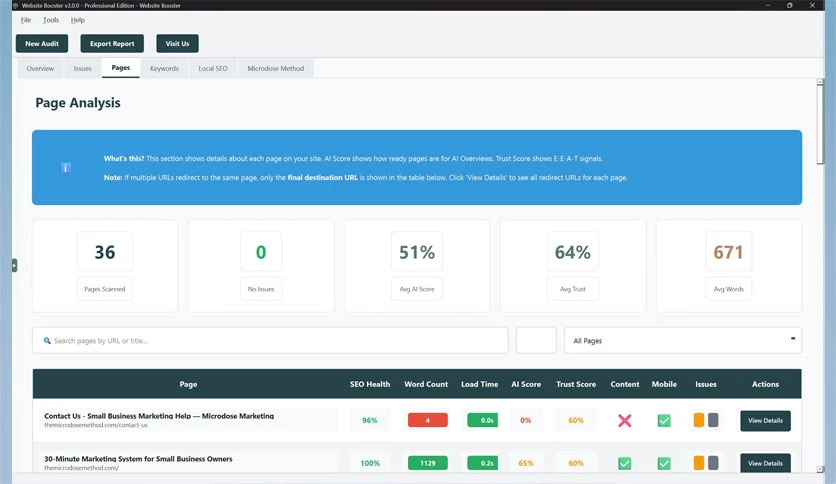Open the Microdose Method tab
The height and width of the screenshot is (484, 836).
(x=276, y=68)
